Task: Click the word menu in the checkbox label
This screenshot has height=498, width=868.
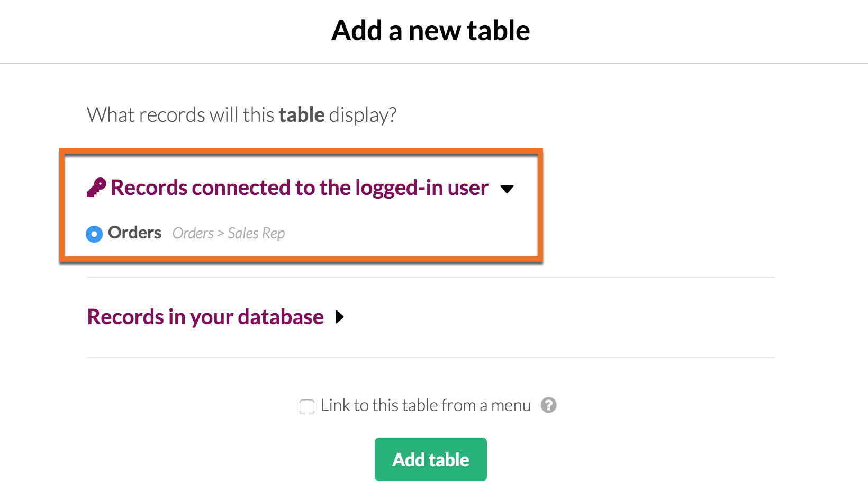Action: (x=511, y=406)
